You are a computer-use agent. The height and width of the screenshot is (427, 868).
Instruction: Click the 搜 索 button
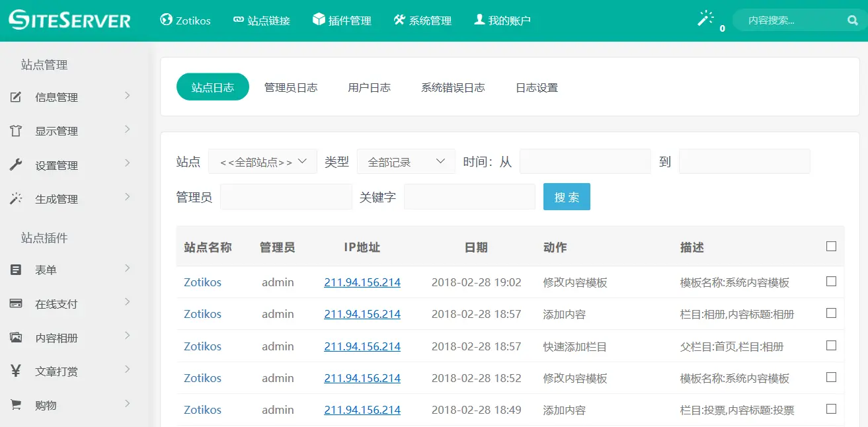[567, 197]
